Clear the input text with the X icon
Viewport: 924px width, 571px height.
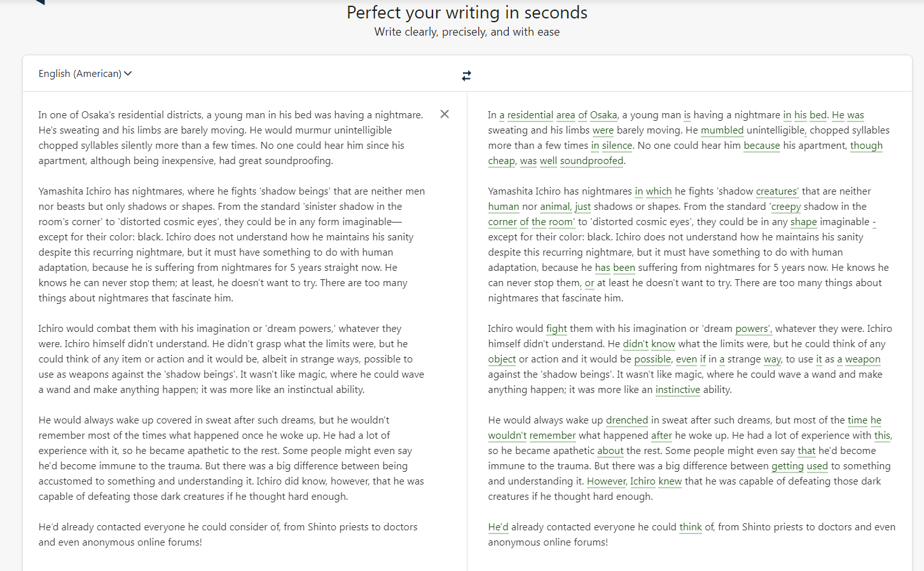445,114
